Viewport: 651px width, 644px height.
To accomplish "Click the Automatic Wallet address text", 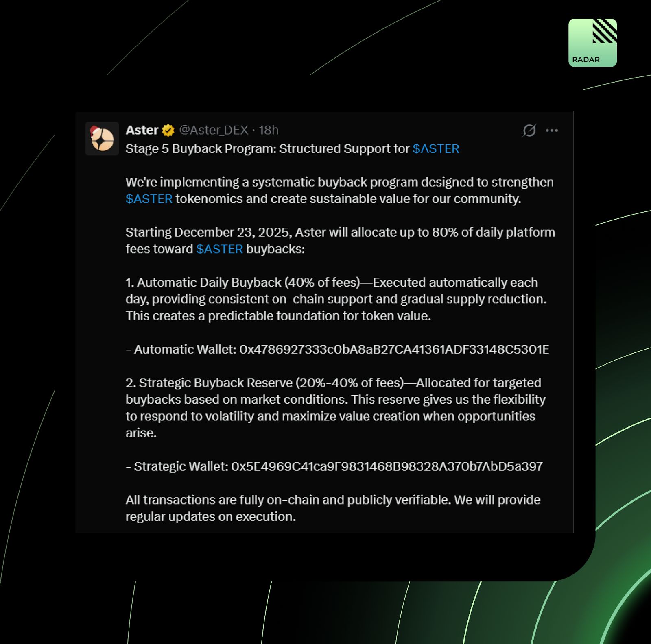I will point(394,349).
